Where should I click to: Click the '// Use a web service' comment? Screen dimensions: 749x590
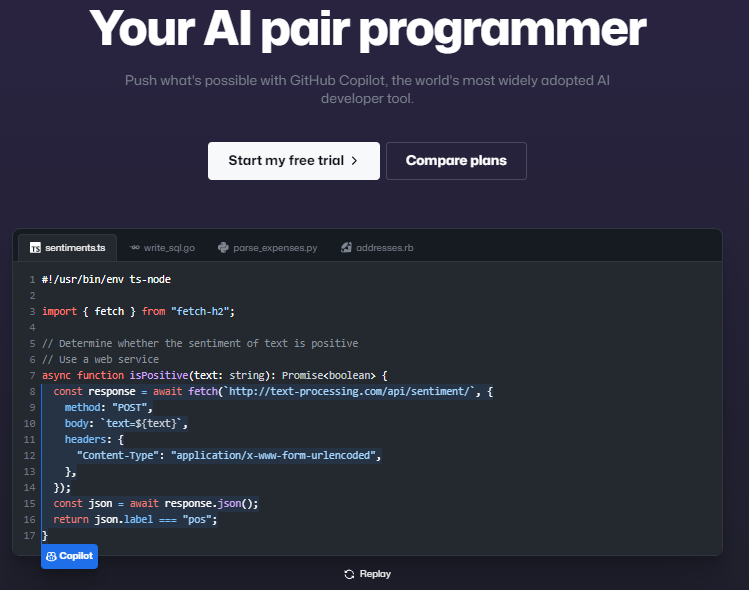100,359
